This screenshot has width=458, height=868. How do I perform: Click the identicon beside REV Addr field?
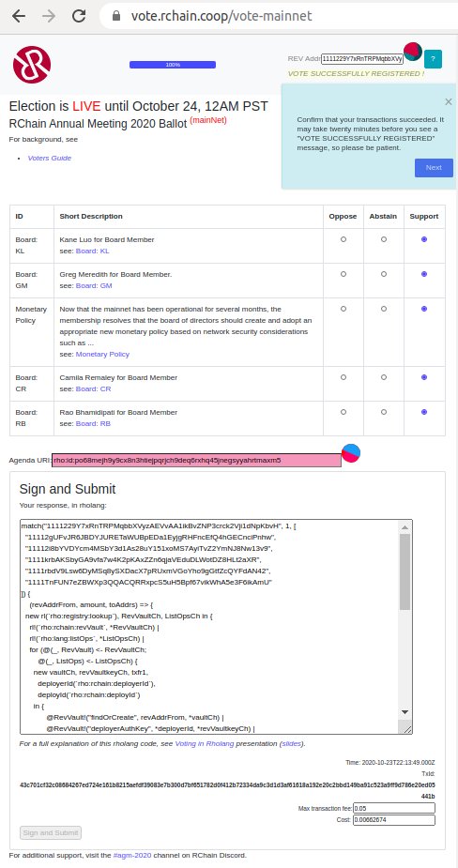click(413, 52)
